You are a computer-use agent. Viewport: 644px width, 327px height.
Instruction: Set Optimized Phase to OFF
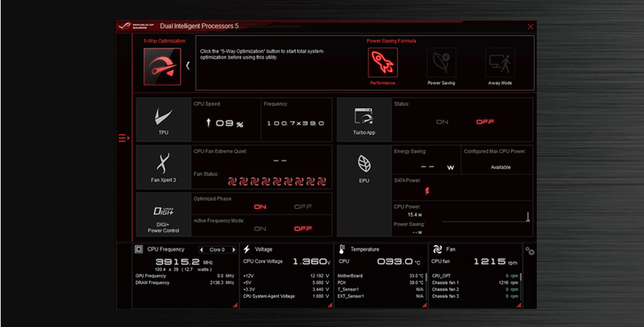tap(303, 207)
